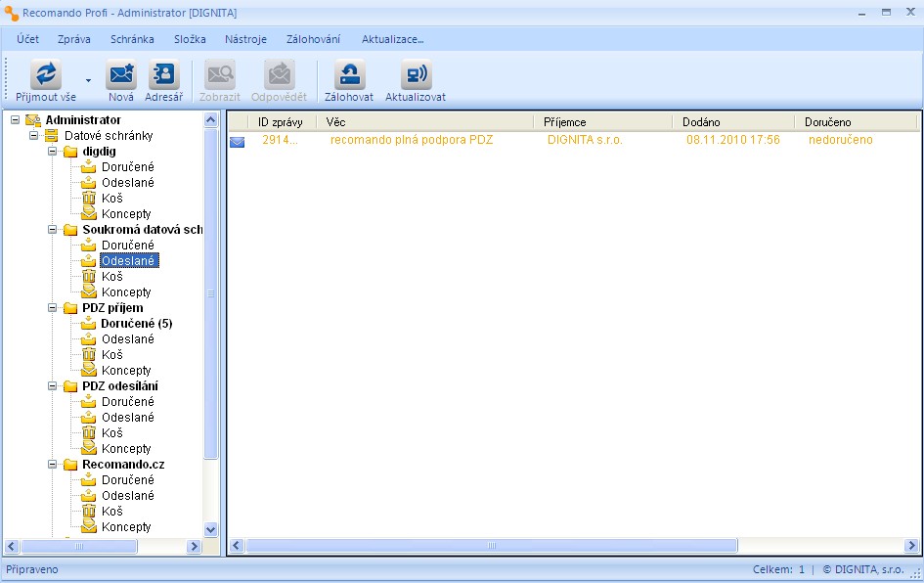Open Doručené icon under Recomando.cz
The height and width of the screenshot is (583, 924).
tap(88, 480)
